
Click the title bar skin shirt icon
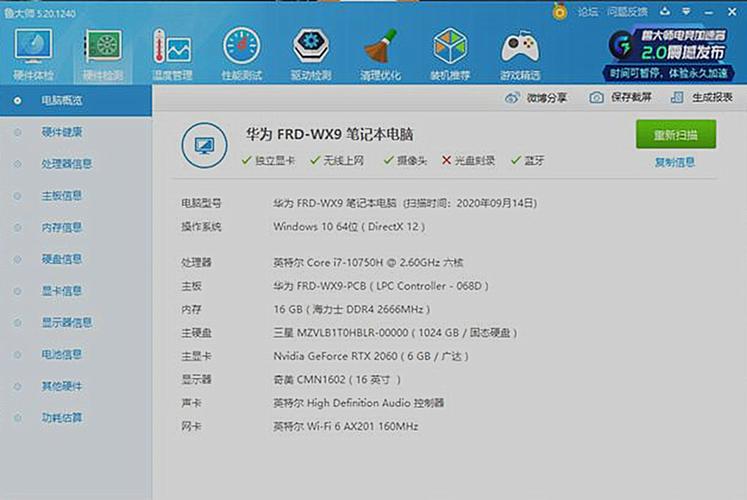pyautogui.click(x=665, y=11)
